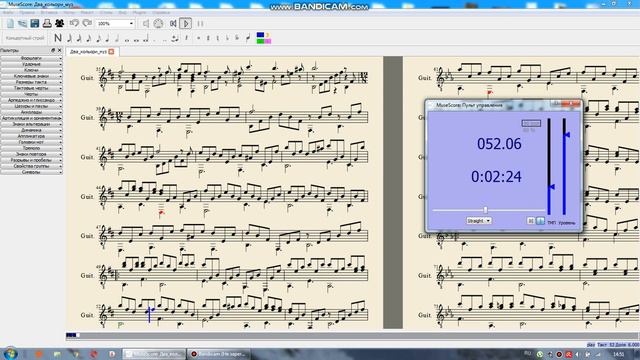Select double whole note duration
The width and height of the screenshot is (640, 360).
click(136, 39)
